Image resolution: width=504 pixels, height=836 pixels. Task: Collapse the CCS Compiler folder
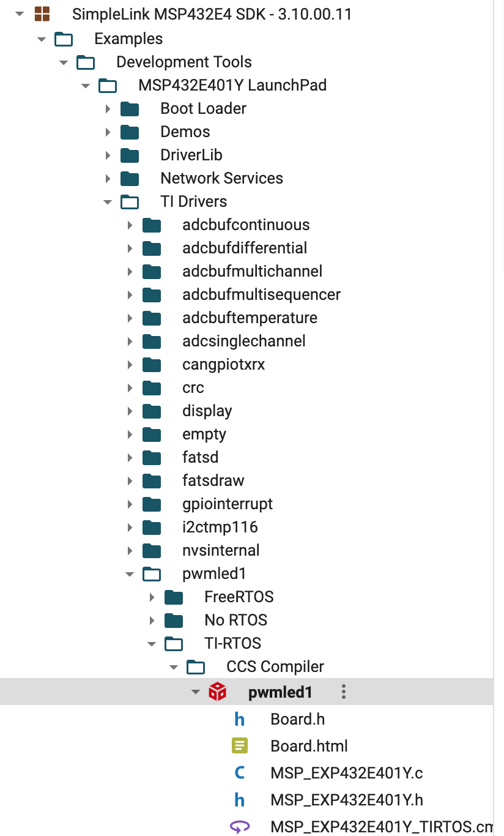click(x=174, y=667)
